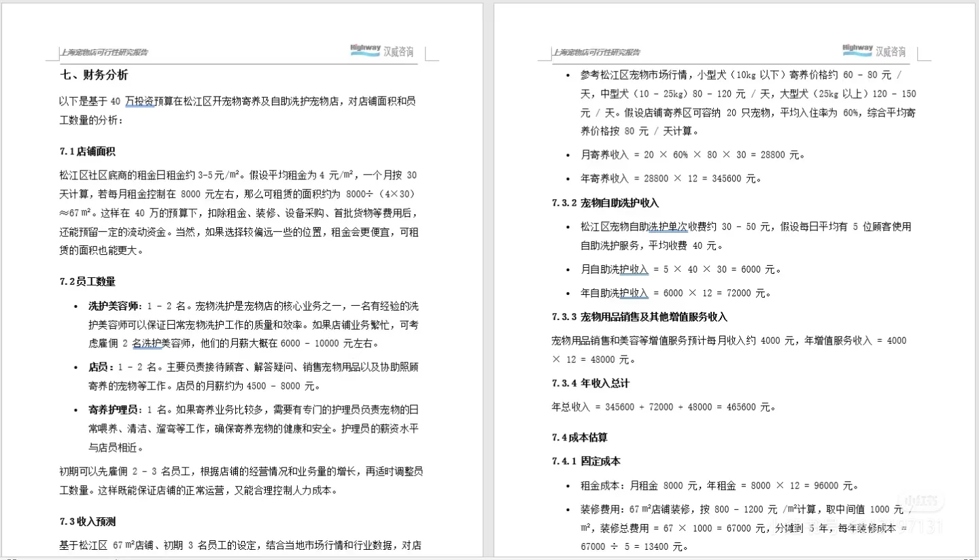Screen dimensions: 979x560
Task: Click the line 年总收入 = 345600 + 72000 + 48000
Action: tap(664, 407)
